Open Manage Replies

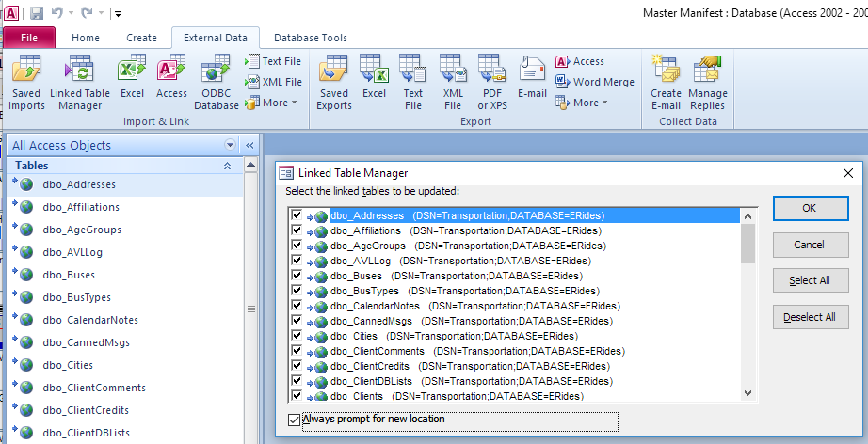pos(707,83)
